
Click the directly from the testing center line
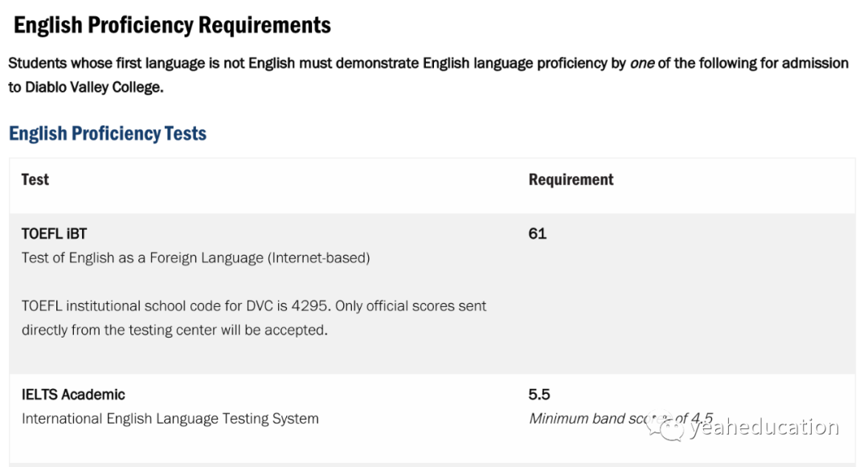point(174,330)
